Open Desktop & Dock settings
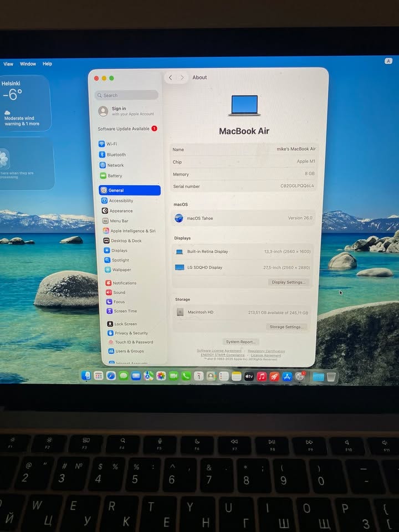This screenshot has height=532, width=399. pyautogui.click(x=122, y=241)
